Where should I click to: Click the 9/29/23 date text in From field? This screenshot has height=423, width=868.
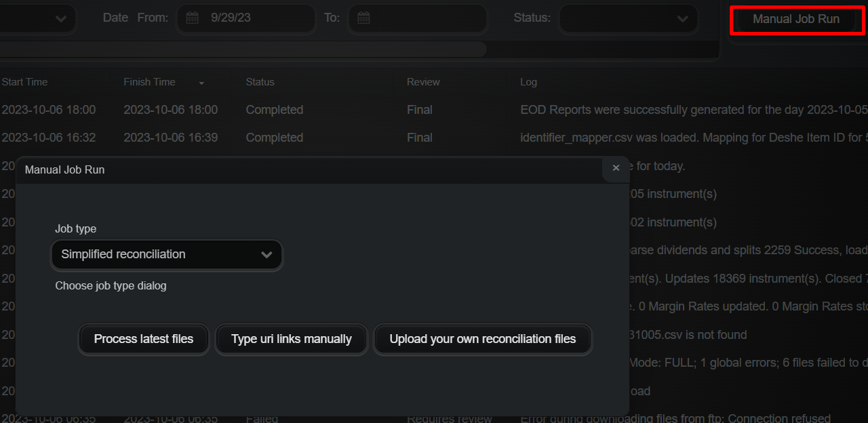(x=231, y=18)
